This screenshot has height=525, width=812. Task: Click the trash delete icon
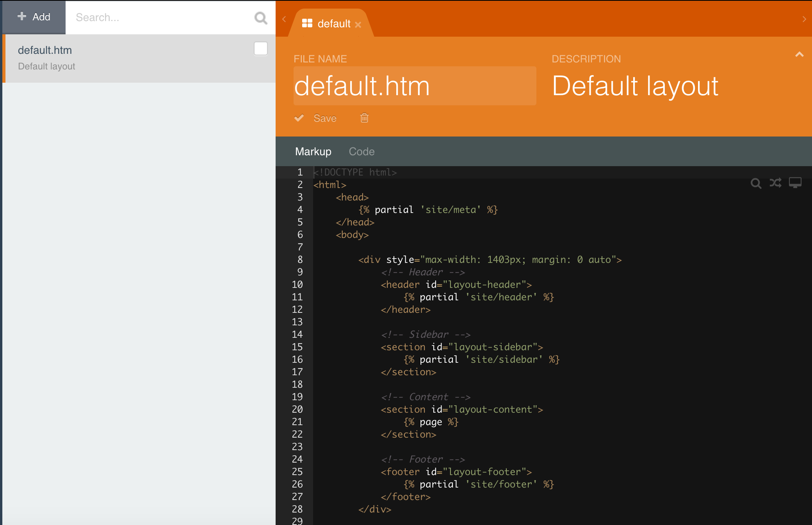point(364,118)
